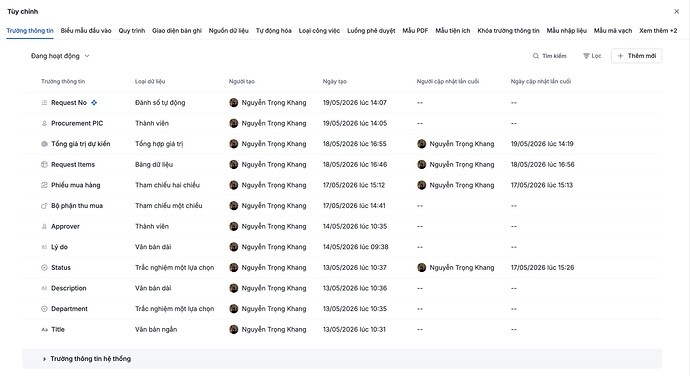Click the blue key icon after Request No

[x=94, y=103]
